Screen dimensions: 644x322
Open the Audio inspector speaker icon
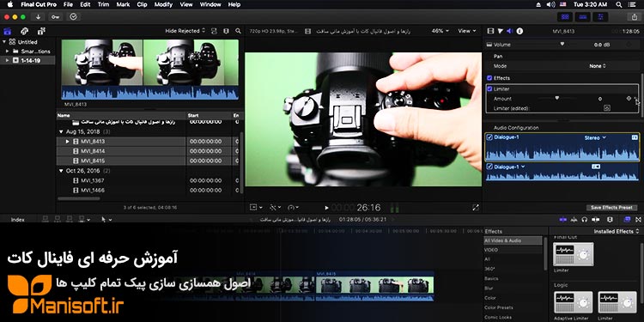click(x=510, y=31)
